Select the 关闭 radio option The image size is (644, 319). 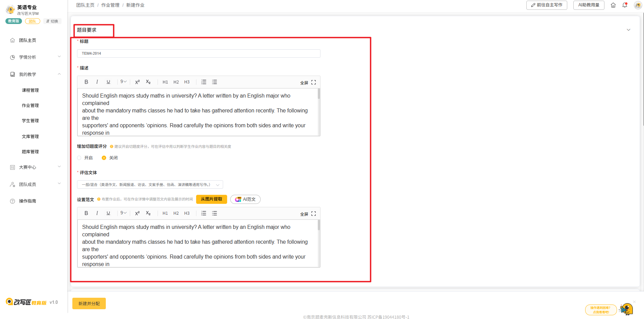coord(104,158)
